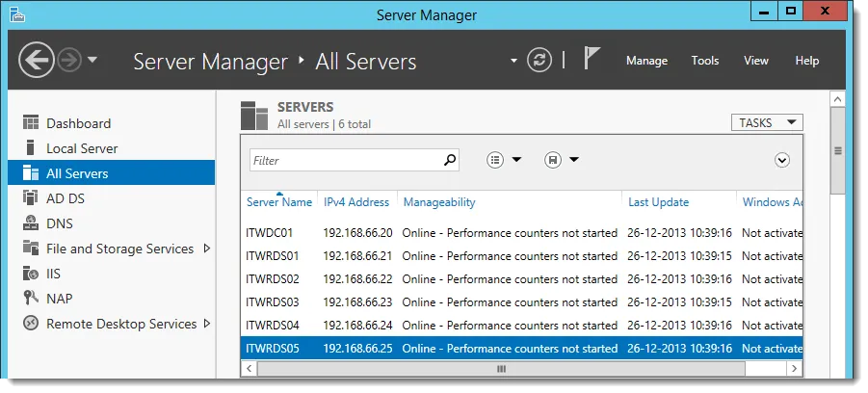Select All Servers in the sidebar

pyautogui.click(x=111, y=173)
